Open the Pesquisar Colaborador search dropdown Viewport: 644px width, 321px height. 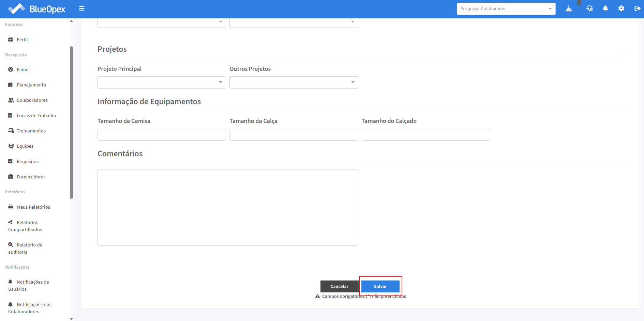tap(506, 9)
